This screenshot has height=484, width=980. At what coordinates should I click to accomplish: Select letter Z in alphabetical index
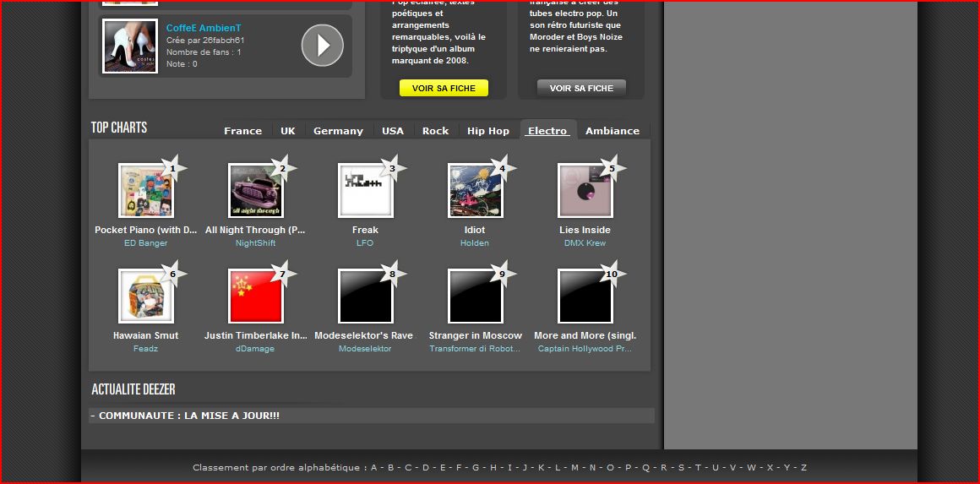point(804,467)
